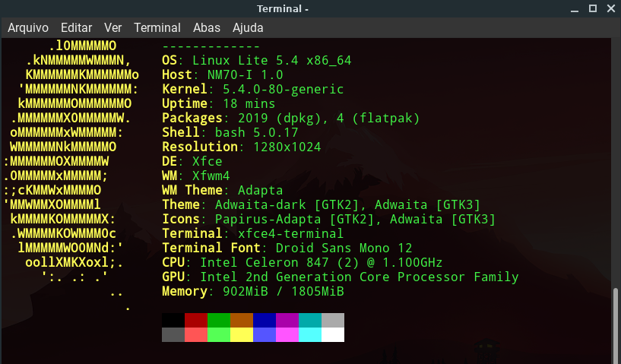Image resolution: width=621 pixels, height=364 pixels.
Task: Click the 'Linux Lite 5.4 x86_64' text
Action: pos(271,60)
